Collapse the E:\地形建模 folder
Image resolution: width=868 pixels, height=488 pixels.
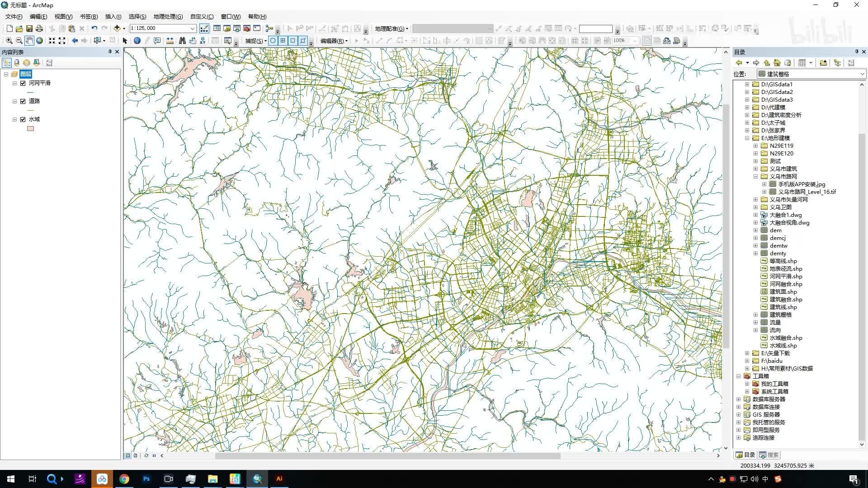point(747,138)
